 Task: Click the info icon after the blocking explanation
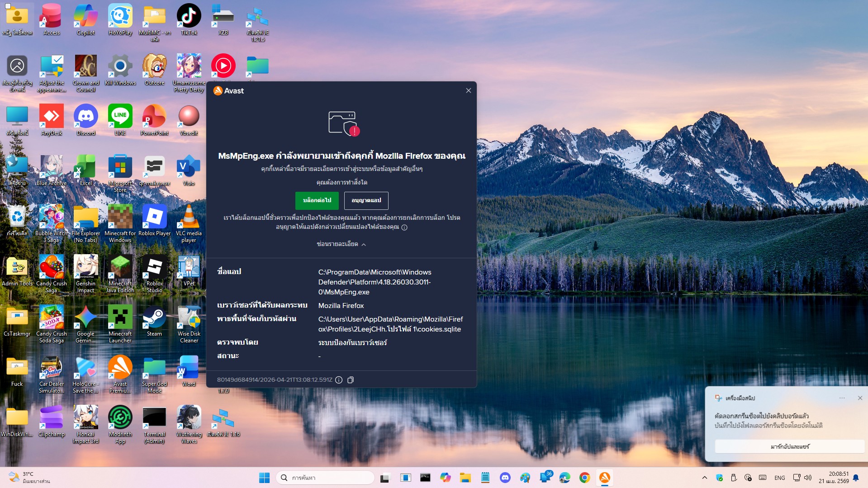tap(404, 227)
